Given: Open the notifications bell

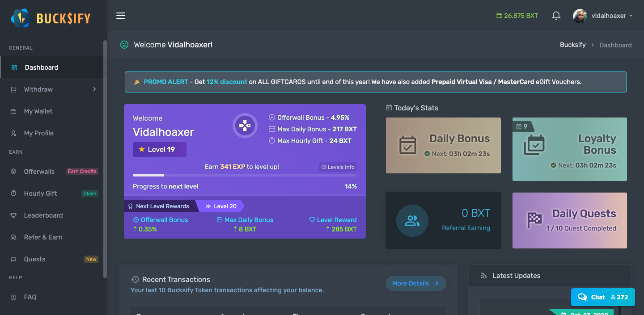Looking at the screenshot, I should [x=556, y=16].
